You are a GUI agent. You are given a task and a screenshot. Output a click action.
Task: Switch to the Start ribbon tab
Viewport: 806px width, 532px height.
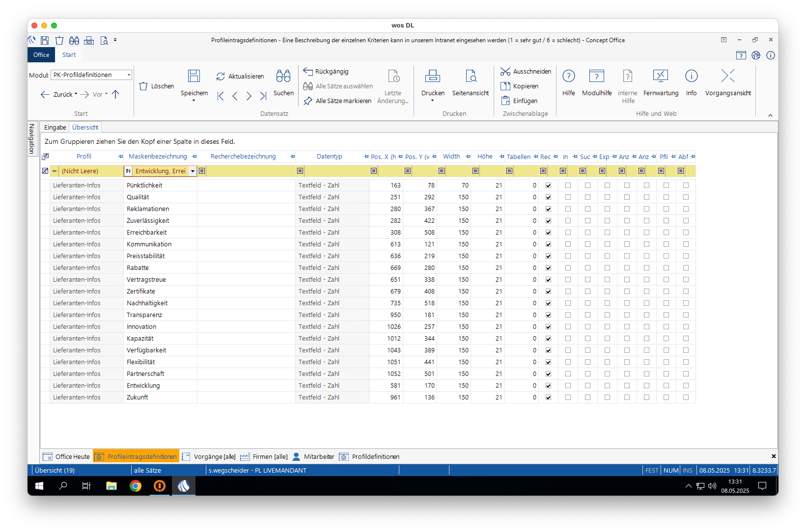(69, 55)
